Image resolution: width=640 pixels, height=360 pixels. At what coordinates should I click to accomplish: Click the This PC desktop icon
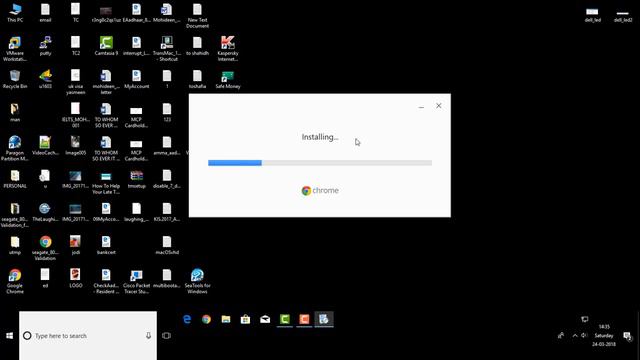coord(15,13)
